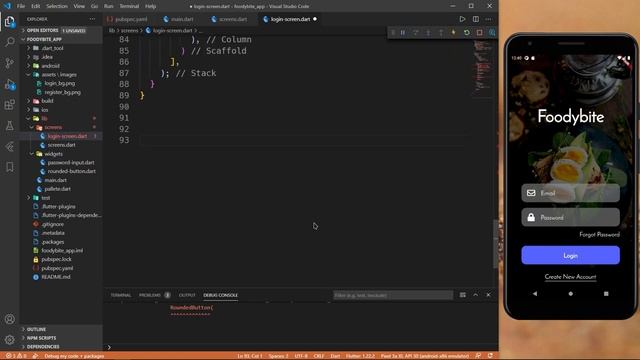Collapse the assets\images folder
640x360 pixels.
click(x=61, y=75)
